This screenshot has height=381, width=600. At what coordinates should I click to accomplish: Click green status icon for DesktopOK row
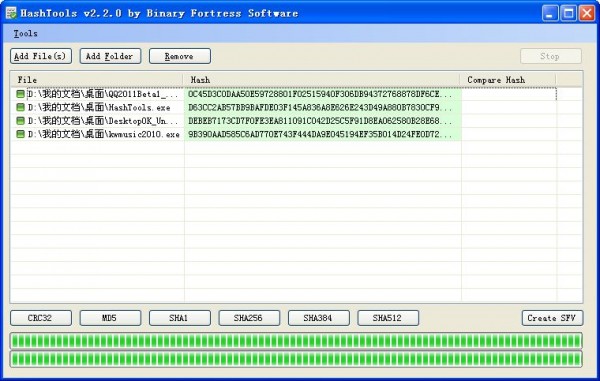pos(20,120)
